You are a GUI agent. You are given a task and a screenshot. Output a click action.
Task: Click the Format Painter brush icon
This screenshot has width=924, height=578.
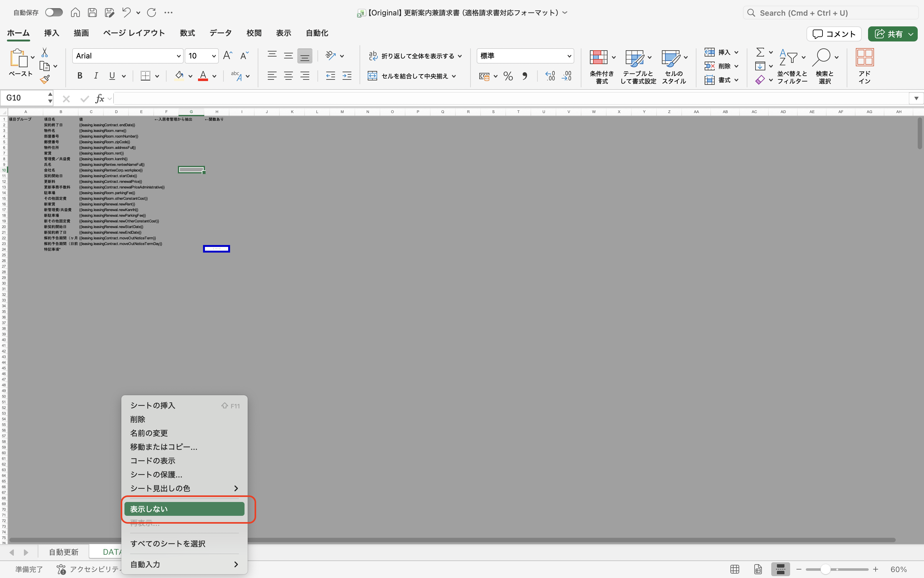tap(45, 79)
